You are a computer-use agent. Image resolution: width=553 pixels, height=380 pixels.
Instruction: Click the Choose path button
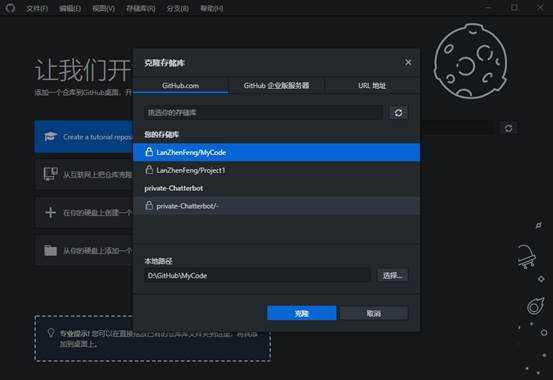pos(393,276)
